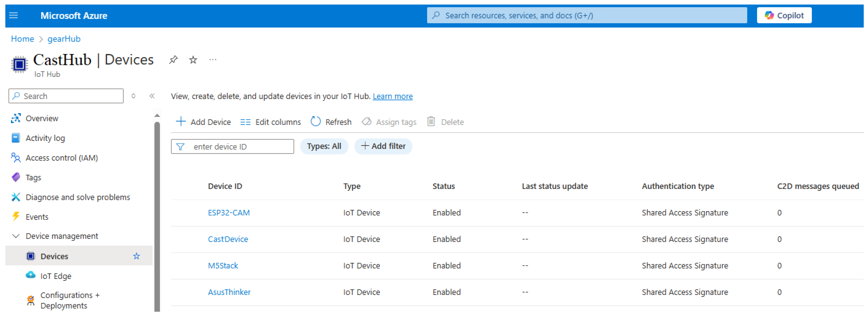Click the sidebar vertical scrollbar
Viewport: 868px width, 316px height.
point(157,216)
